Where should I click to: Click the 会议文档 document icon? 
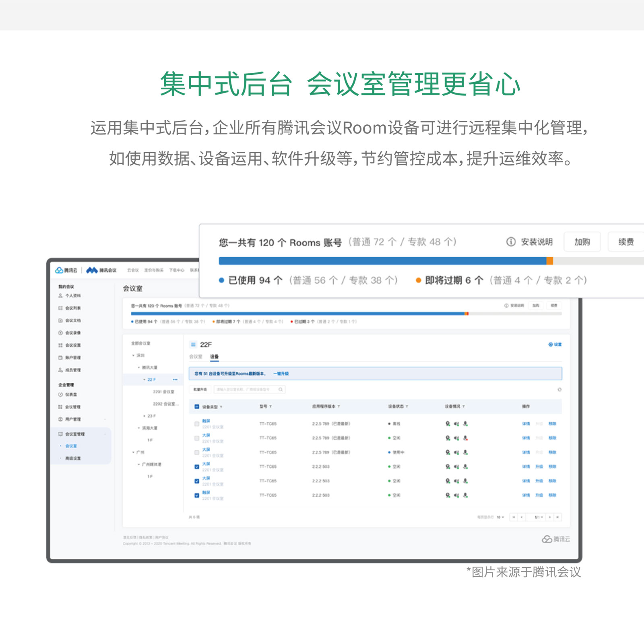[x=60, y=321]
